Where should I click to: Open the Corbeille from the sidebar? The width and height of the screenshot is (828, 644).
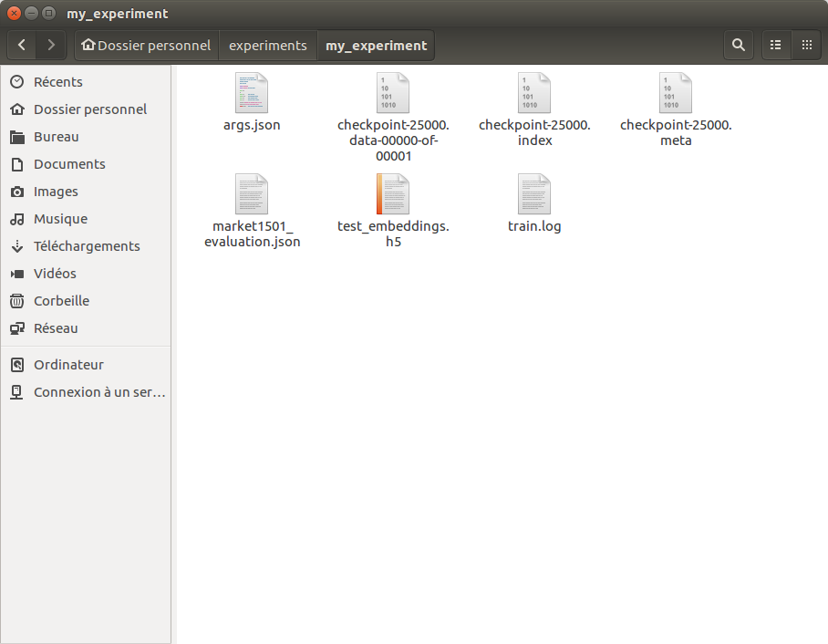(61, 301)
